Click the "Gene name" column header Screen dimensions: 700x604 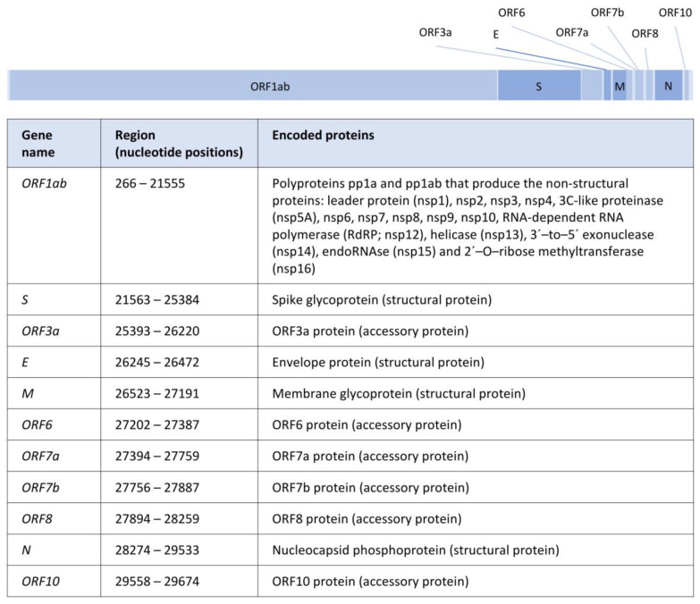coord(38,143)
